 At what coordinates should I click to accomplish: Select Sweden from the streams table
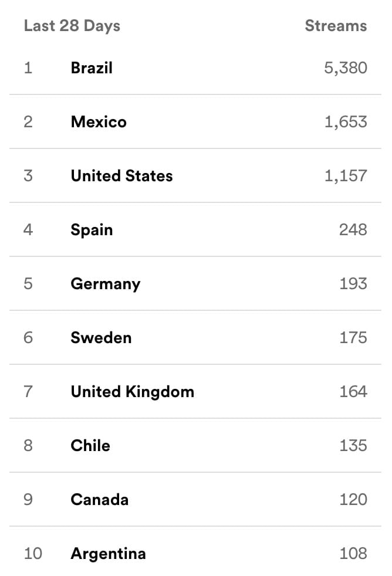pos(101,338)
